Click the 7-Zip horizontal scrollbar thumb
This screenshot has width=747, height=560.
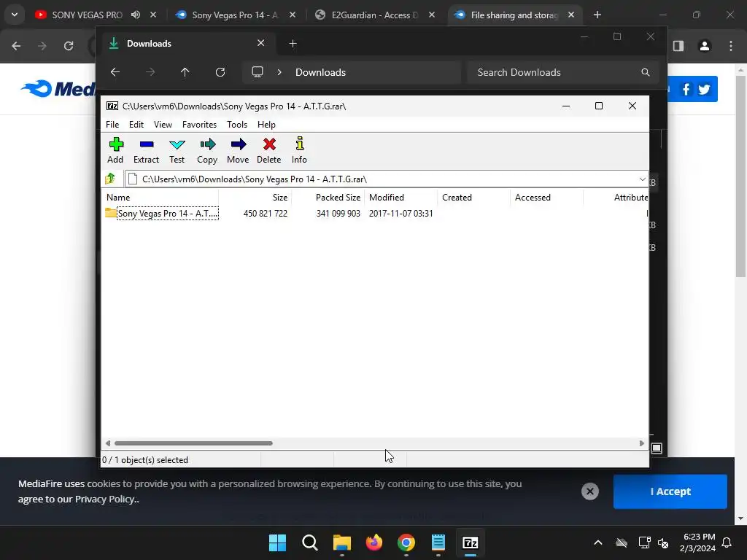click(x=193, y=443)
